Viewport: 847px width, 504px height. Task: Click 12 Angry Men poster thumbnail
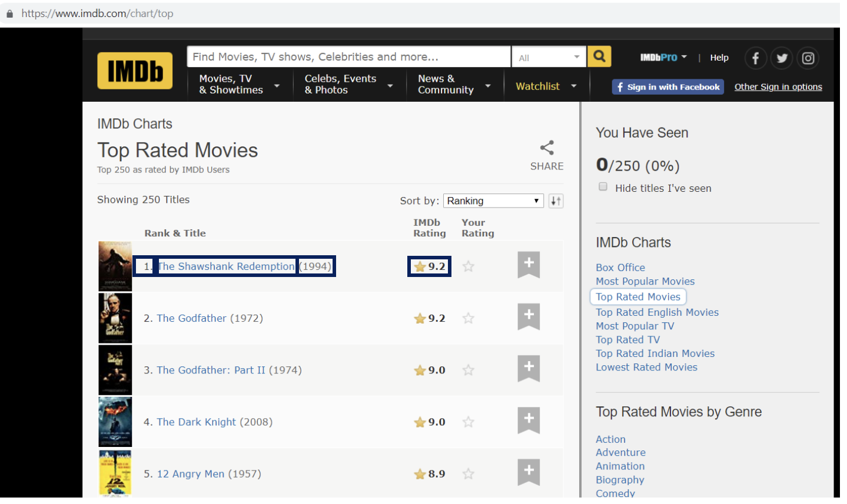(115, 473)
